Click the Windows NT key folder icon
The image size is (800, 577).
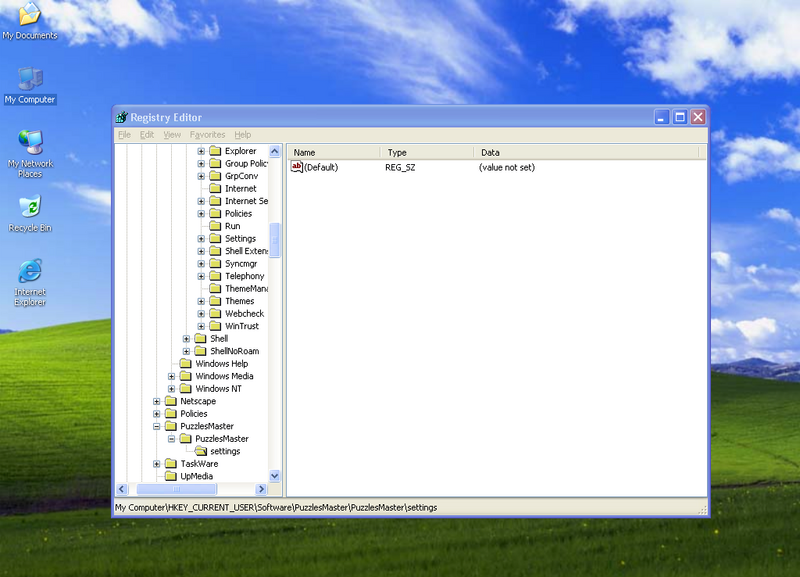[x=186, y=389]
